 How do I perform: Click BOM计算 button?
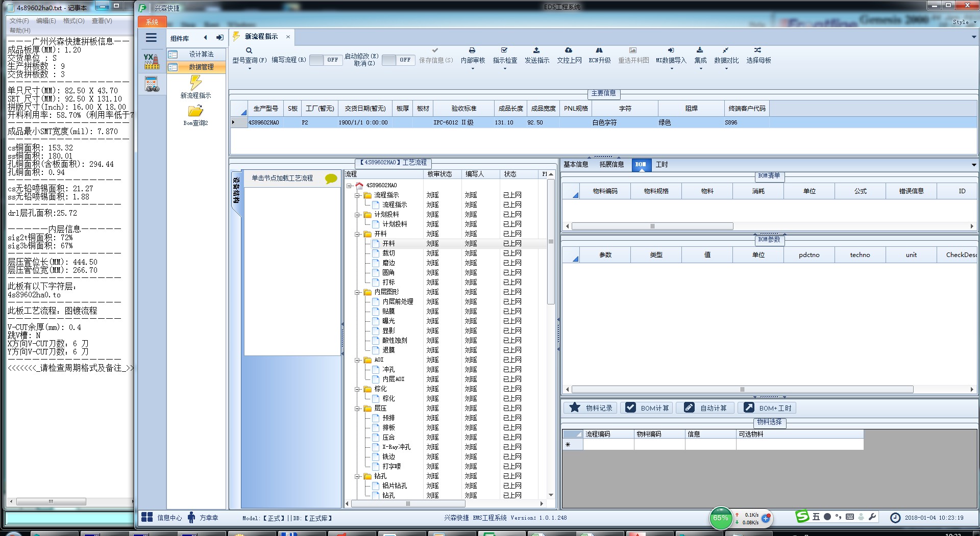647,407
